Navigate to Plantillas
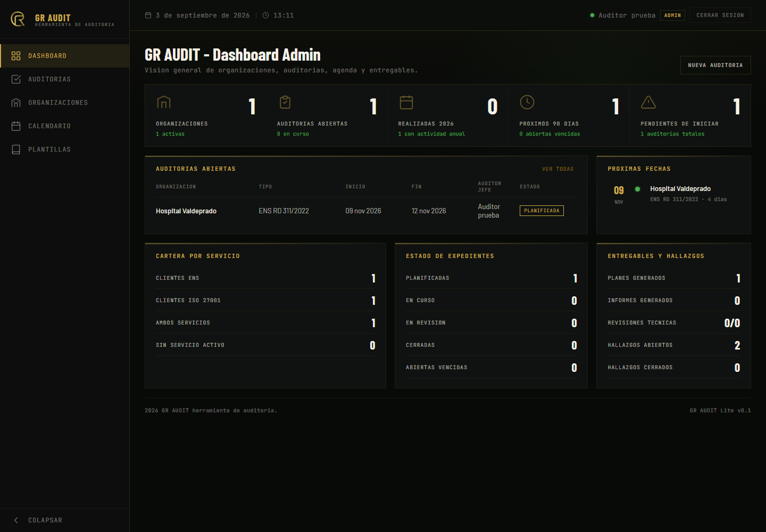766x532 pixels. coord(65,149)
